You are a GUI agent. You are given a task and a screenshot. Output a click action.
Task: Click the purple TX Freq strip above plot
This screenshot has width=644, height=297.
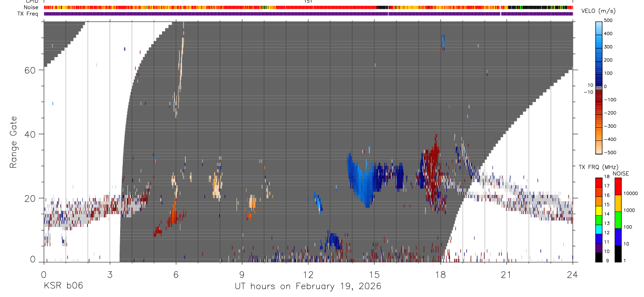[308, 14]
